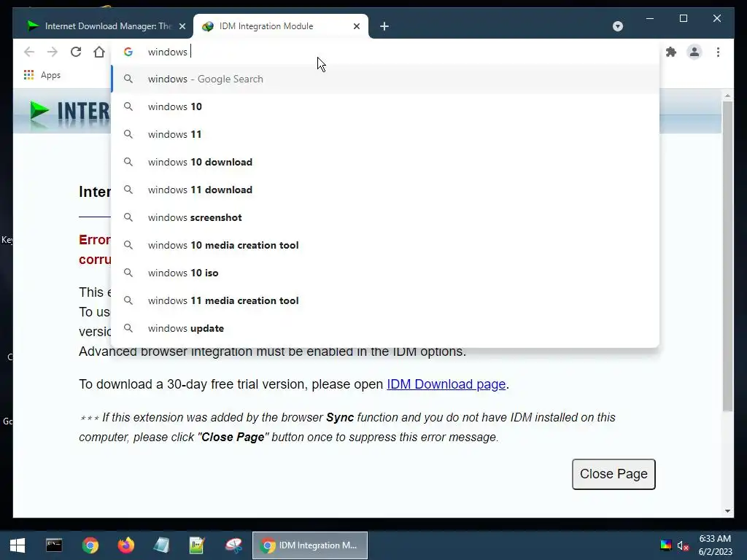The width and height of the screenshot is (747, 560).
Task: Click scrollbar down arrow
Action: tap(727, 511)
